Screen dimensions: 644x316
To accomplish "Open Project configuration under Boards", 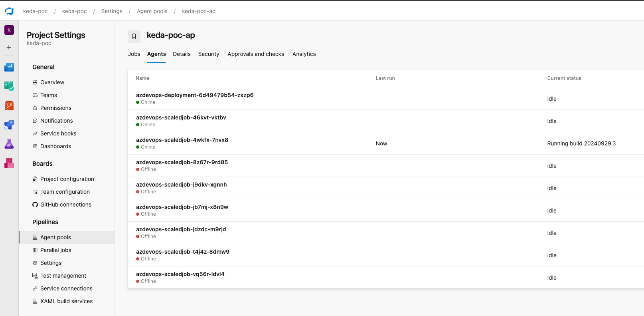I will coord(67,179).
